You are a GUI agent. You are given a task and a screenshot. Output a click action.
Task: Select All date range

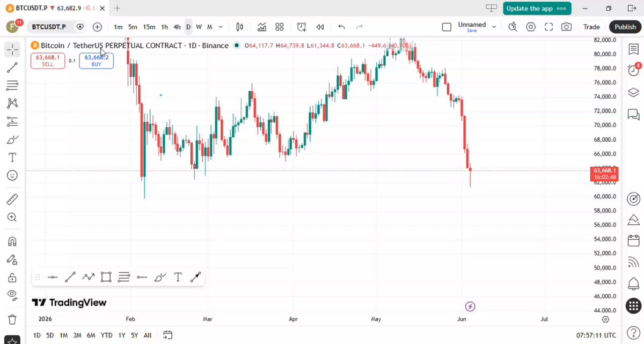[x=148, y=335]
